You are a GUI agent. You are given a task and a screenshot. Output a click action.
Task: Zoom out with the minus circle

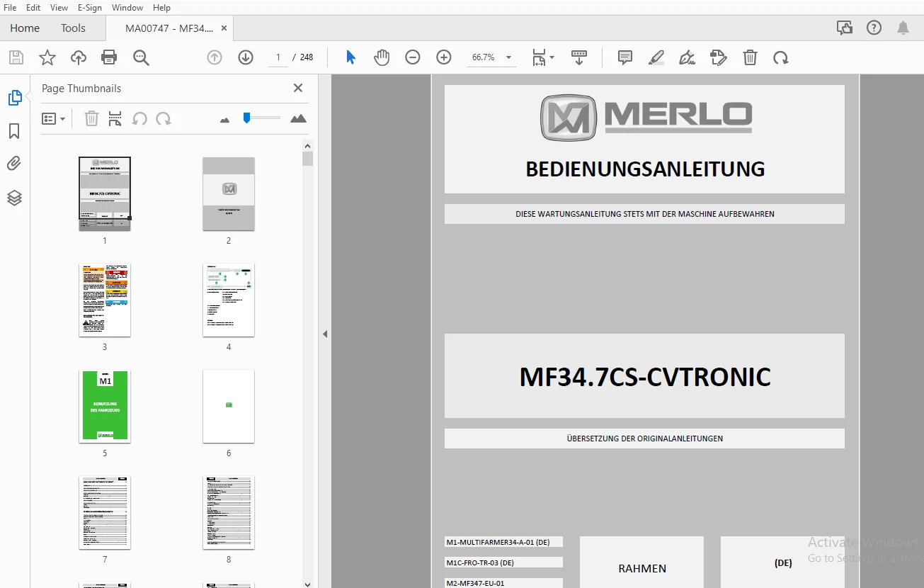point(413,57)
